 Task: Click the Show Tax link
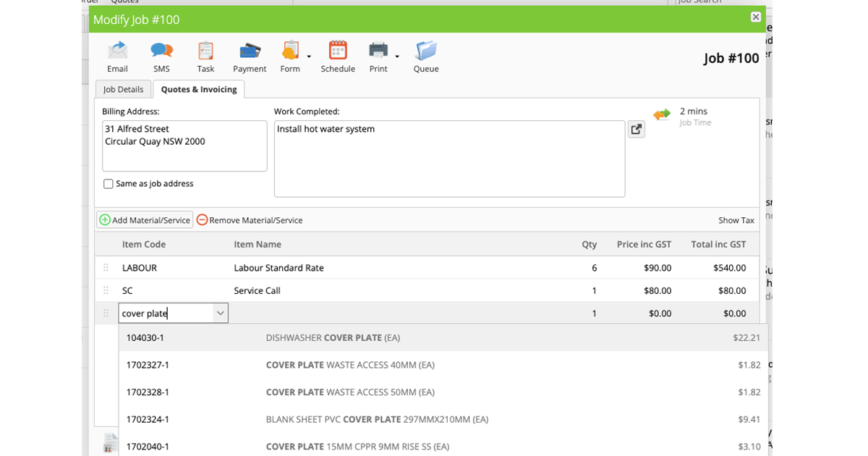click(736, 220)
